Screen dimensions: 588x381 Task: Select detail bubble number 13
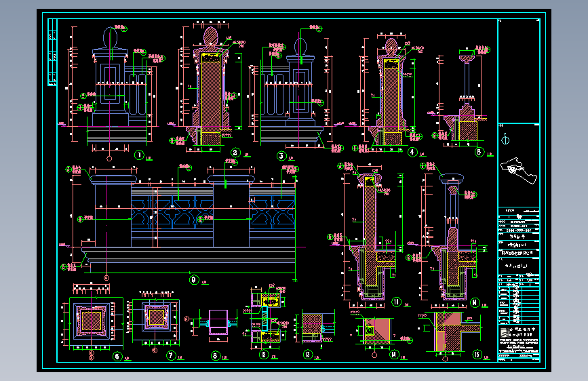point(307,355)
